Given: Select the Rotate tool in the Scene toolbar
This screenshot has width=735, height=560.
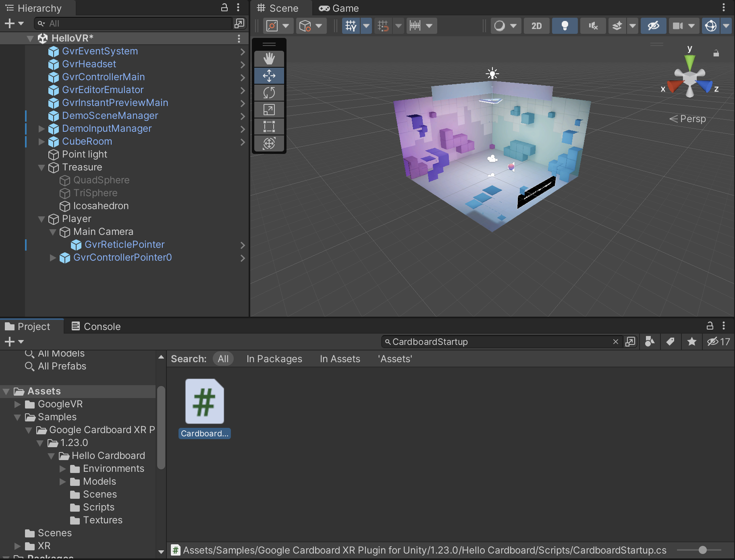Looking at the screenshot, I should tap(269, 92).
